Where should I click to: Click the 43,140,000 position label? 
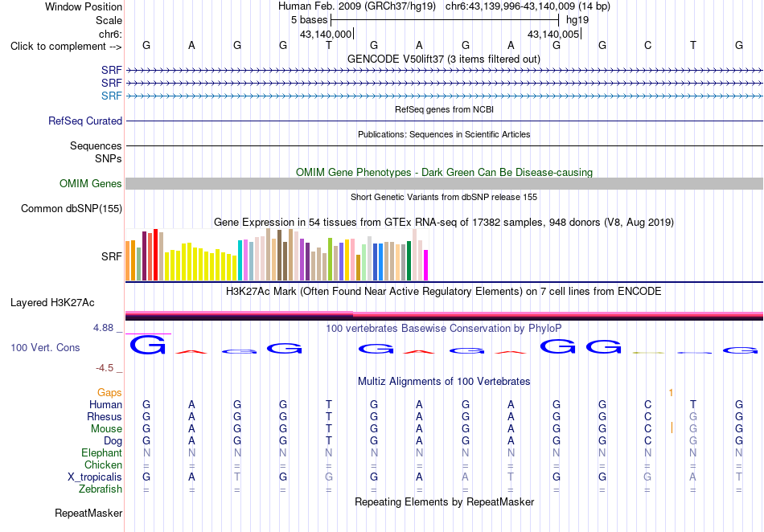tap(326, 34)
